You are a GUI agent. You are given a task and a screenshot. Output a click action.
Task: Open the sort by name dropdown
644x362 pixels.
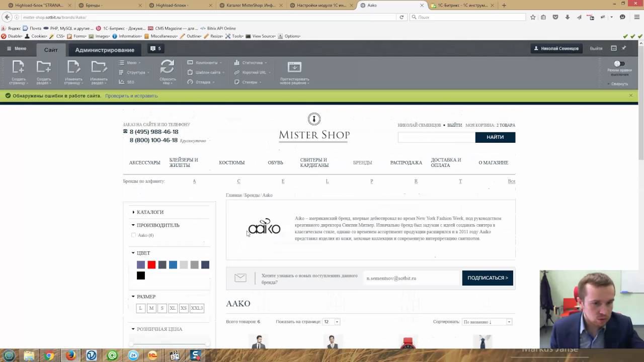[487, 322]
